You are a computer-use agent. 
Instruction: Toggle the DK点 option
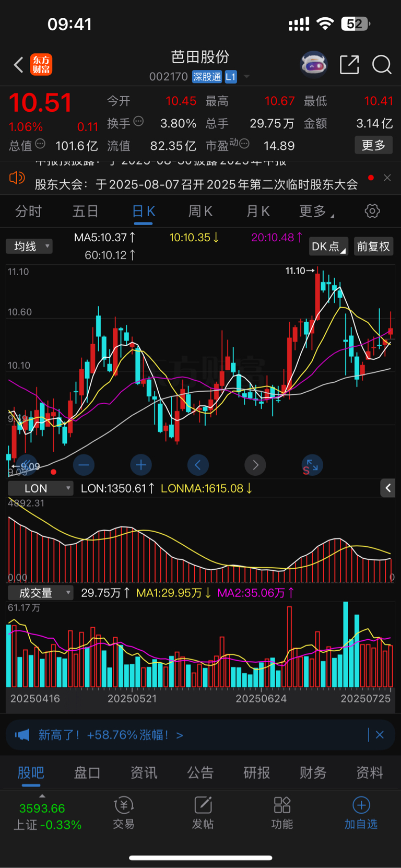[328, 247]
